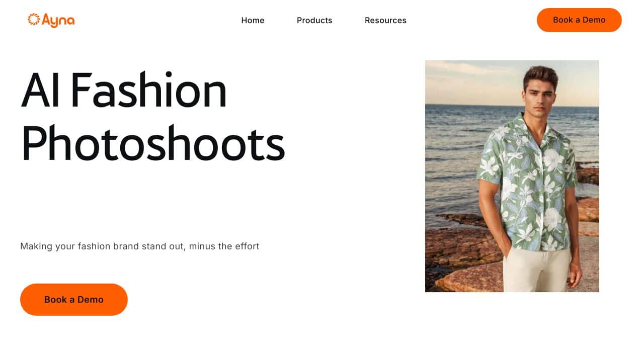644x362 pixels.
Task: Open the Products menu item
Action: click(x=314, y=20)
